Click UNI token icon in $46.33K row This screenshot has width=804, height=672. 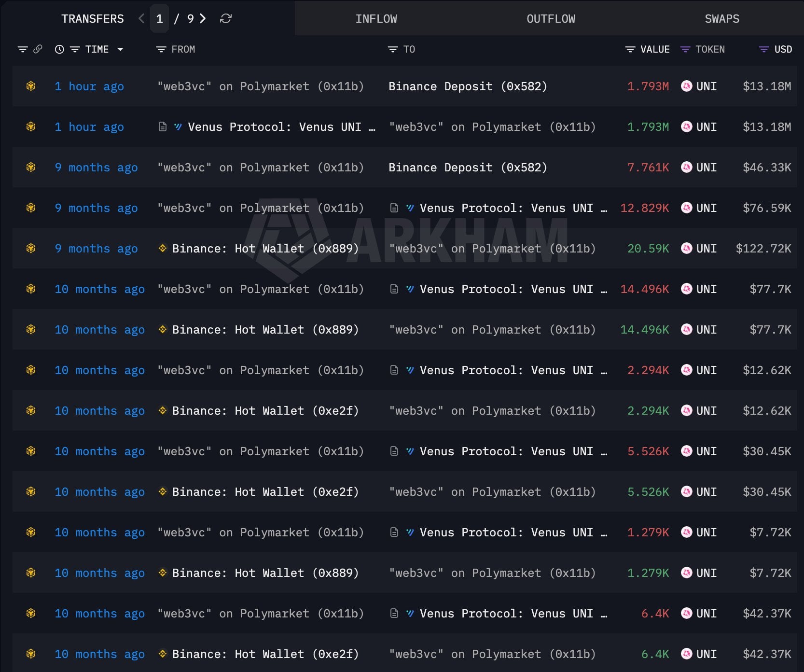coord(686,167)
